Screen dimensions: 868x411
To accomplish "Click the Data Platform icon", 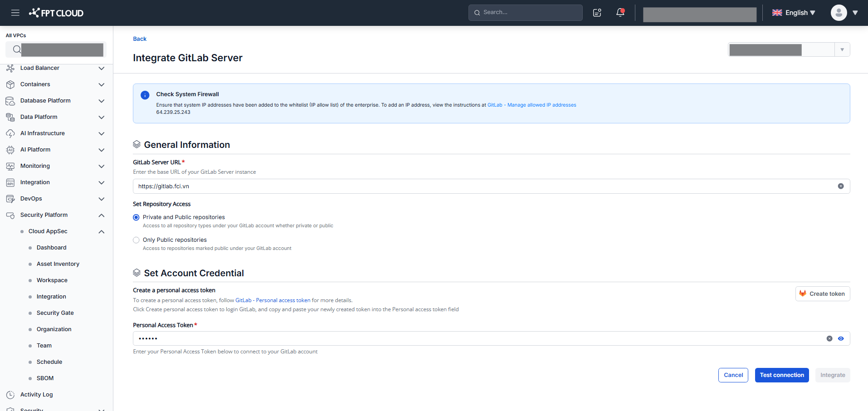I will (10, 117).
